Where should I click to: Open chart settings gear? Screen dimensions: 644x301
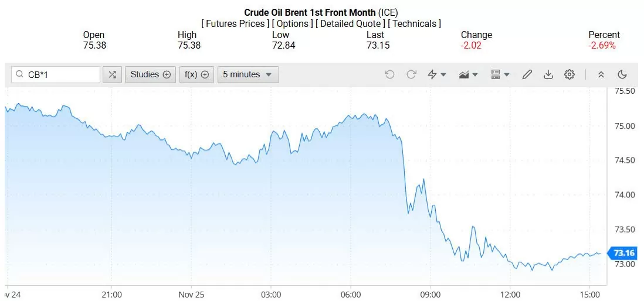pos(570,74)
